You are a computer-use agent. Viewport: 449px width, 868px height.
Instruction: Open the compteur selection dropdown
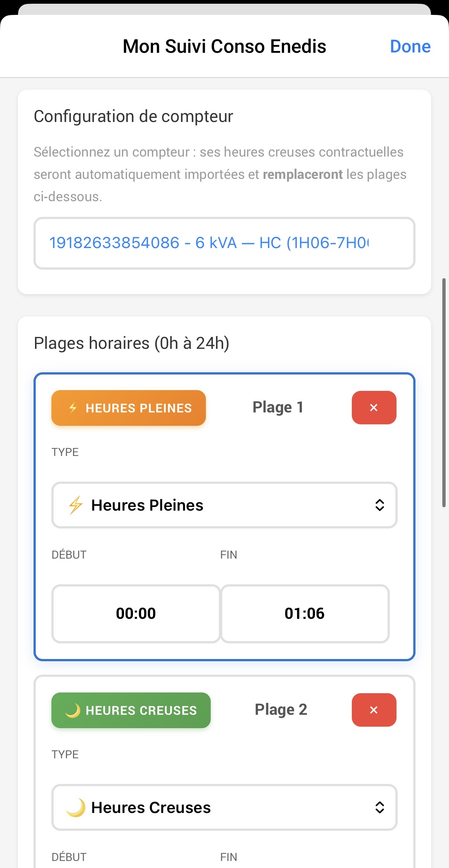coord(224,243)
